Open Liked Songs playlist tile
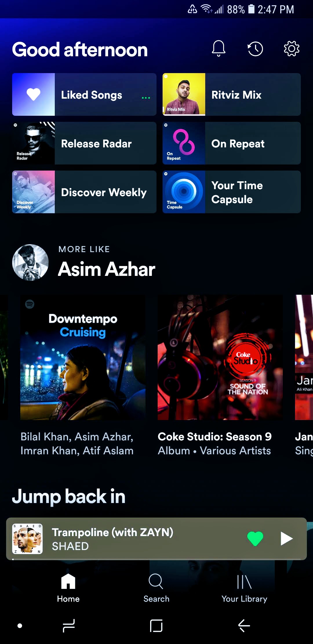 tap(84, 95)
